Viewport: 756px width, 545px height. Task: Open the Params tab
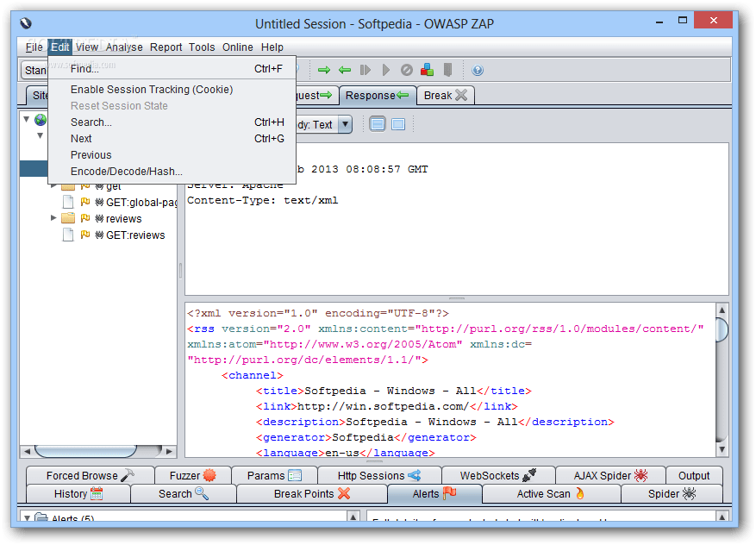point(274,475)
